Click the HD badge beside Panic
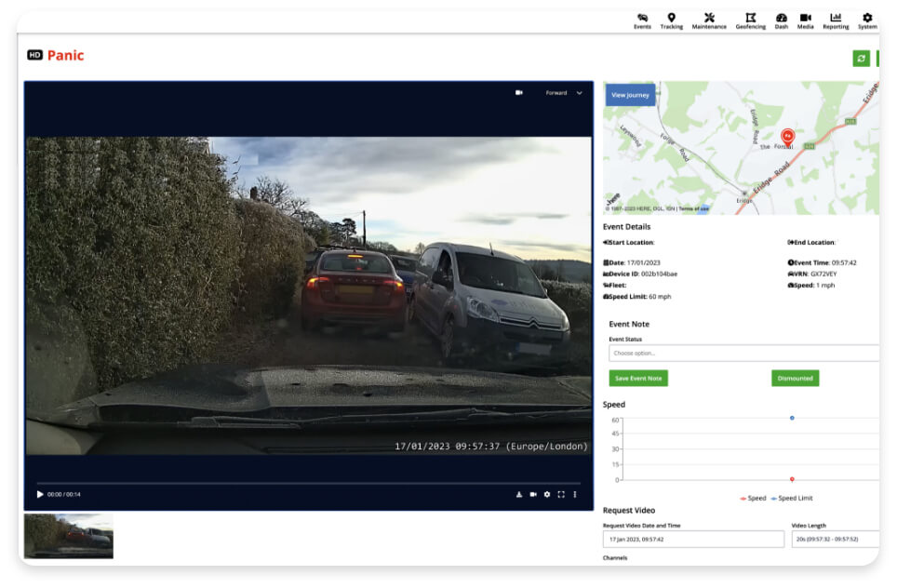The height and width of the screenshot is (588, 897). tap(35, 55)
